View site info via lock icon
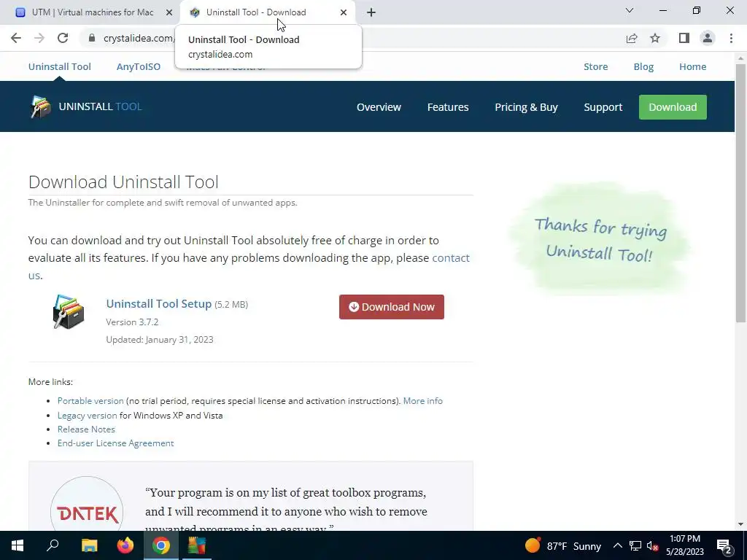 92,38
